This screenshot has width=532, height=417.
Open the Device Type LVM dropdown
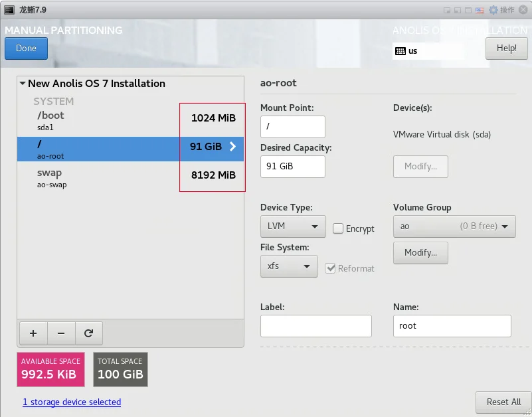click(293, 226)
